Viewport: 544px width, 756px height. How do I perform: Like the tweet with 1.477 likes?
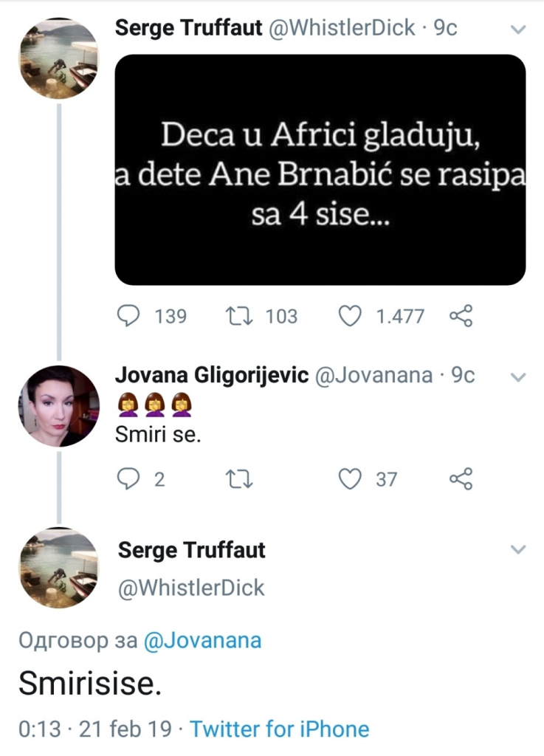pos(350,317)
